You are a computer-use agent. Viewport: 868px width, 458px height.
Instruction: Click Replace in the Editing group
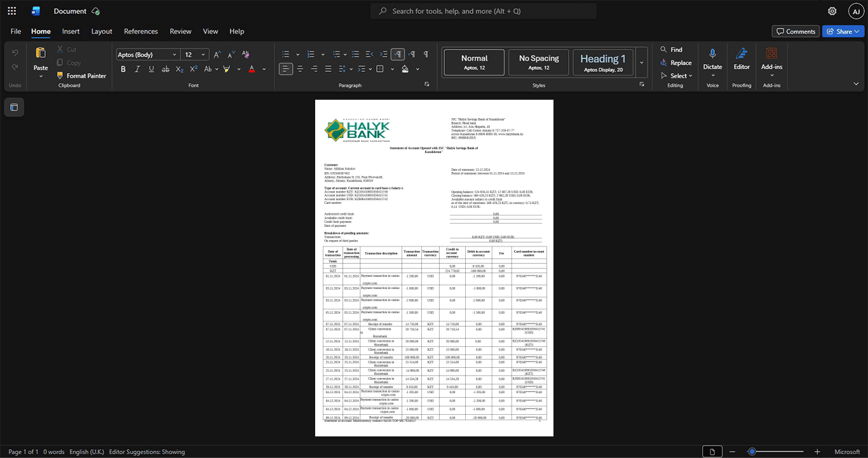click(x=675, y=63)
